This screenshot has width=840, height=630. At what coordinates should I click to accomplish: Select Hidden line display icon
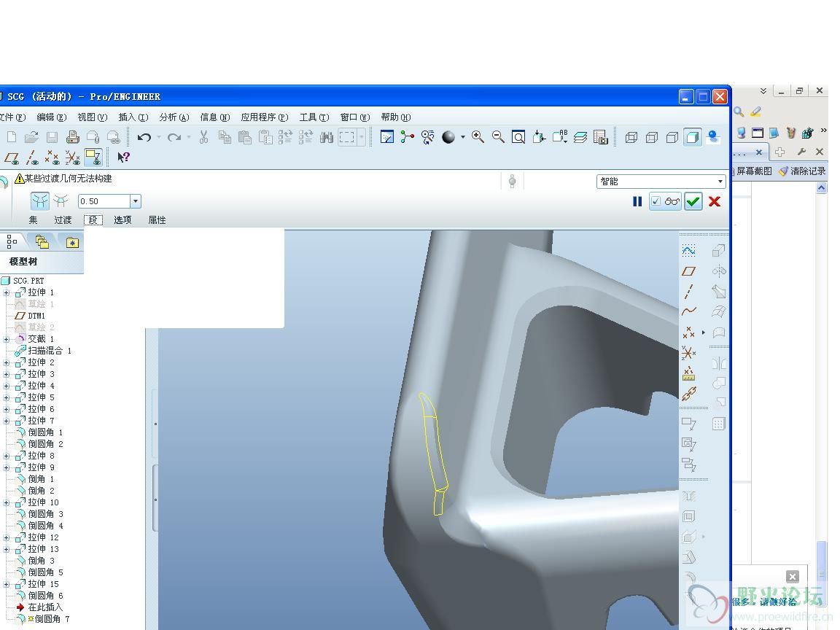click(x=651, y=138)
